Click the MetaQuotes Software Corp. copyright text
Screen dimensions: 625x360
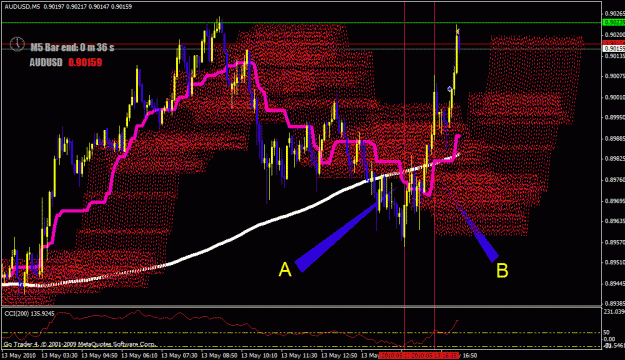point(80,344)
